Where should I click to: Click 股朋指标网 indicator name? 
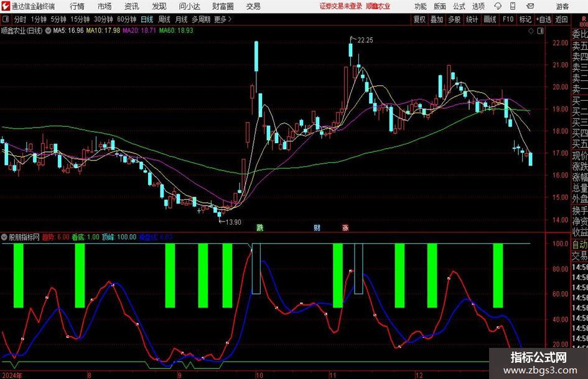(x=24, y=237)
